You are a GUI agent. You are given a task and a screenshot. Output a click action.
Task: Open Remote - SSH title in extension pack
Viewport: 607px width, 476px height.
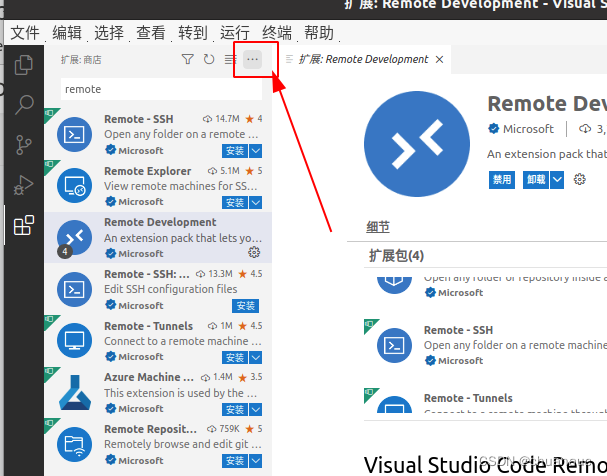point(458,330)
